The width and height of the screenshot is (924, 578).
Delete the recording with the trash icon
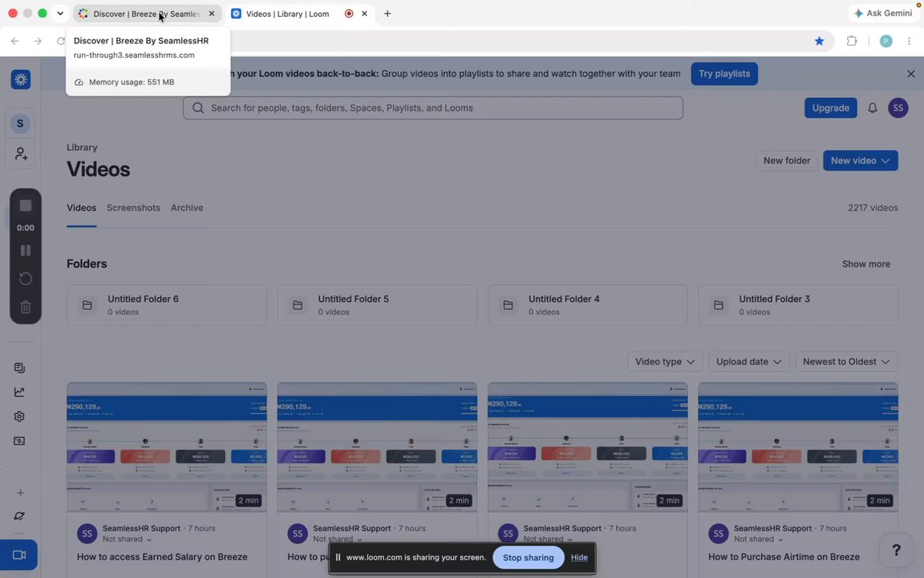coord(26,307)
